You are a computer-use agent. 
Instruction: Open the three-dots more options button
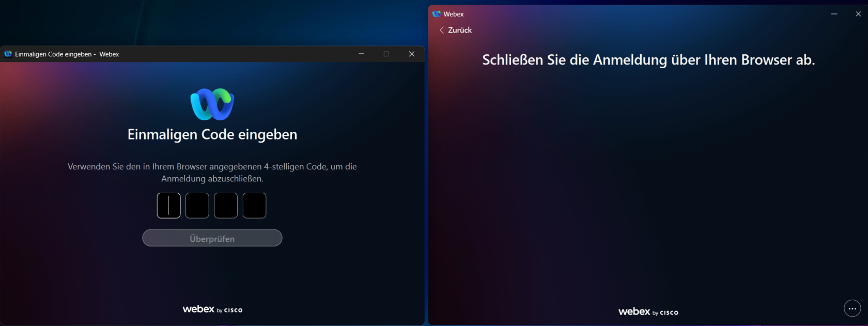tap(853, 308)
